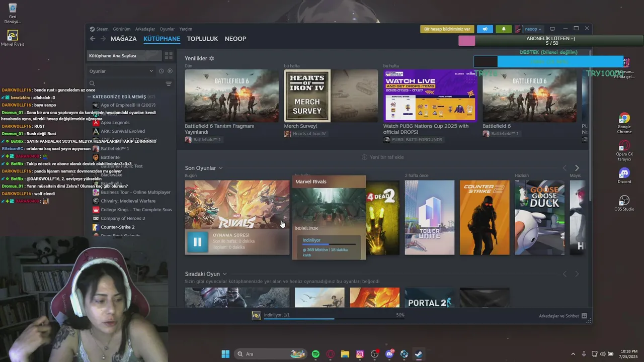Click 'Yeni bir raf ekle' link
644x362 pixels.
click(x=383, y=157)
